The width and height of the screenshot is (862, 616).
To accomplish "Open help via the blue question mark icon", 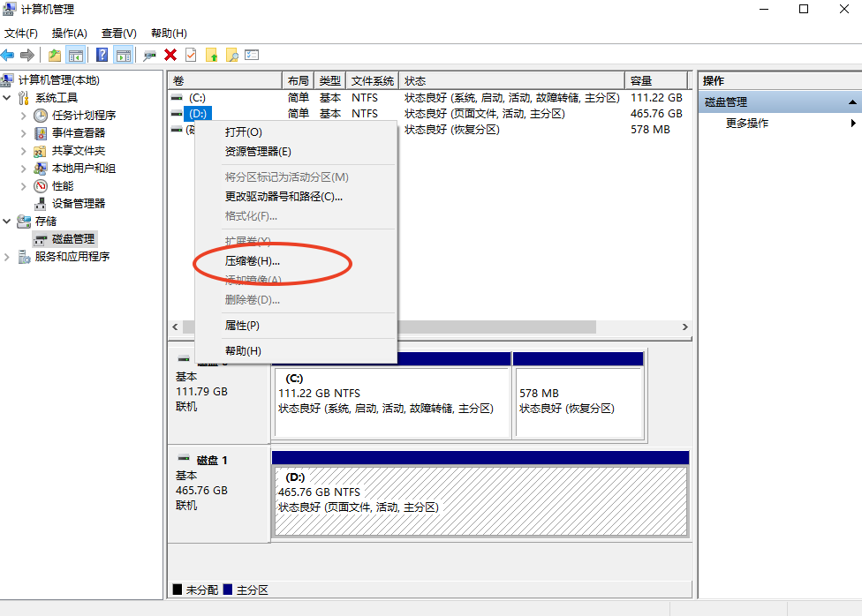I will click(102, 55).
